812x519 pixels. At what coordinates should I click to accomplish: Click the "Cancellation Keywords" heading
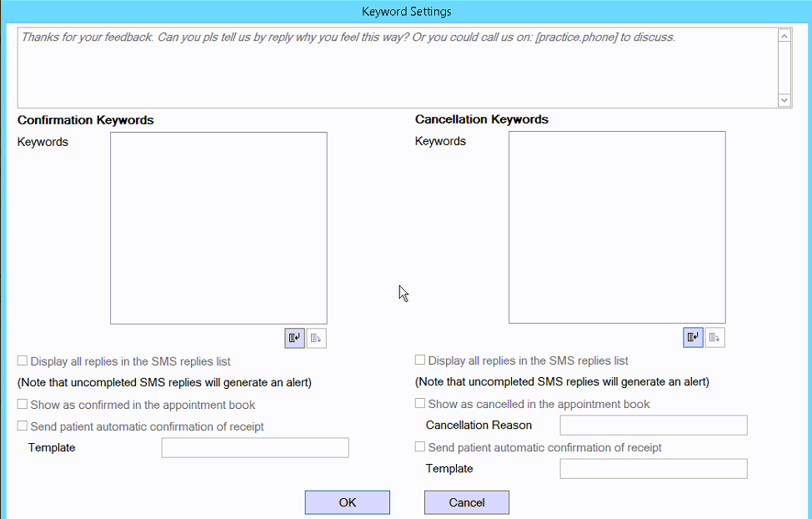tap(482, 119)
